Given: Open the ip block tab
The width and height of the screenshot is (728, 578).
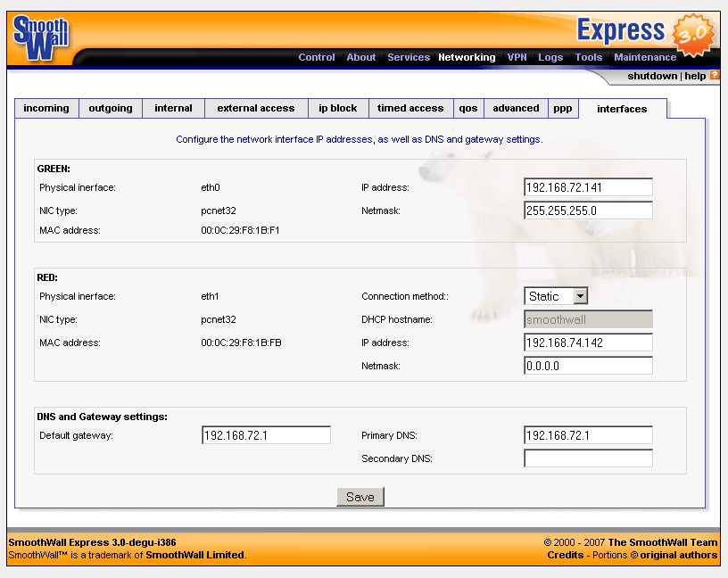Looking at the screenshot, I should (x=338, y=108).
